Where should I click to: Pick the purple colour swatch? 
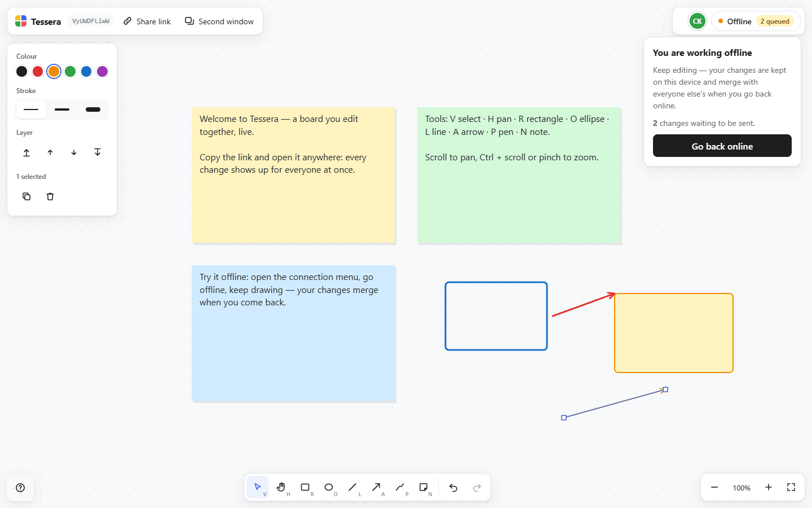[102, 71]
